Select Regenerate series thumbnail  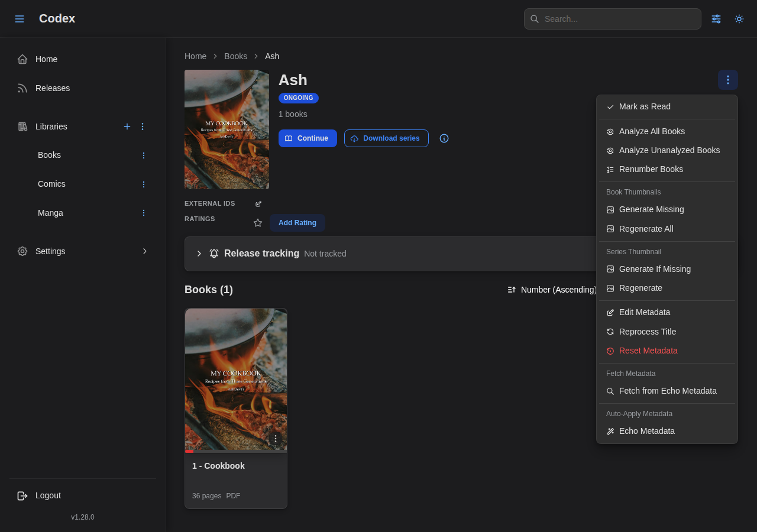tap(667, 288)
